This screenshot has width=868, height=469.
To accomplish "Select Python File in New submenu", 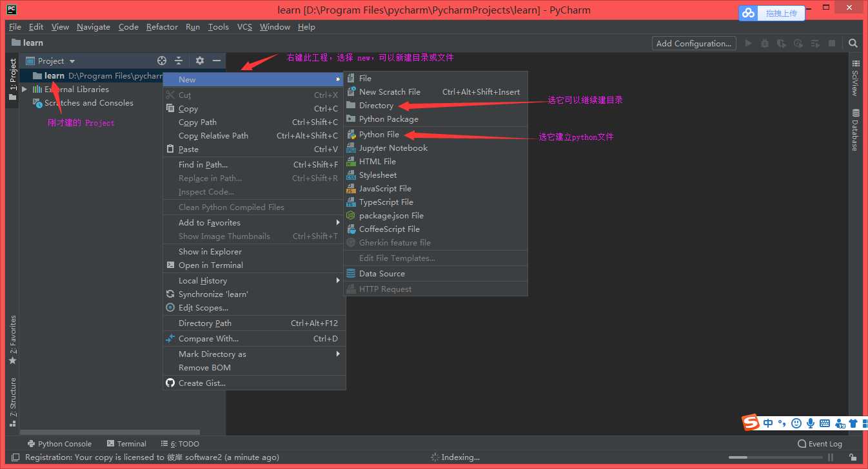I will point(436,135).
